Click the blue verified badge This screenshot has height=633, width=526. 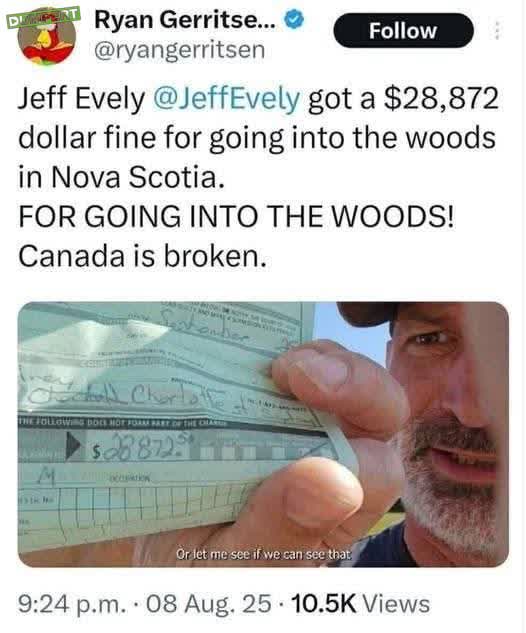295,20
